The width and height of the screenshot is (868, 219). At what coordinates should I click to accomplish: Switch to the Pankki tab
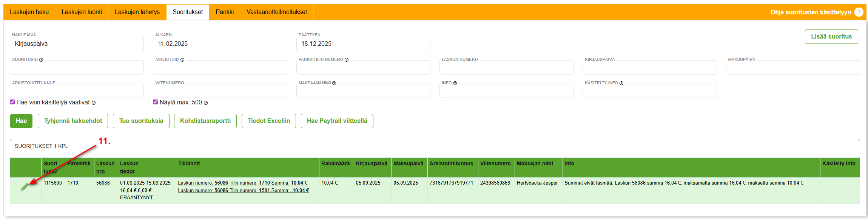(225, 12)
